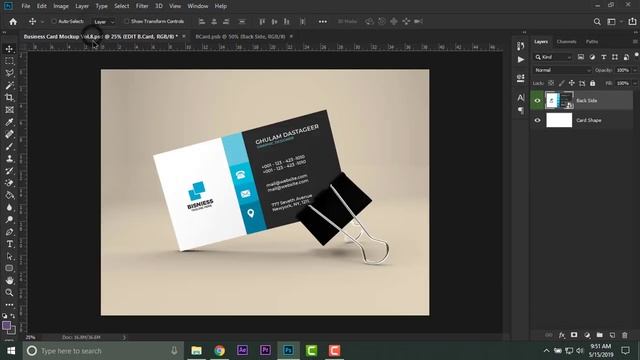Open the Auto-Select Layer dropdown
The image size is (640, 360).
tap(104, 22)
